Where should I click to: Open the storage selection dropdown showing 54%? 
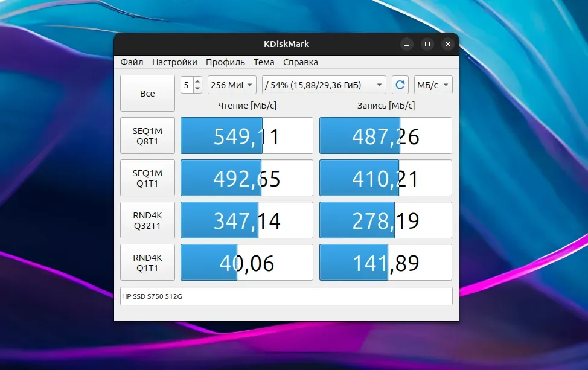tap(324, 85)
